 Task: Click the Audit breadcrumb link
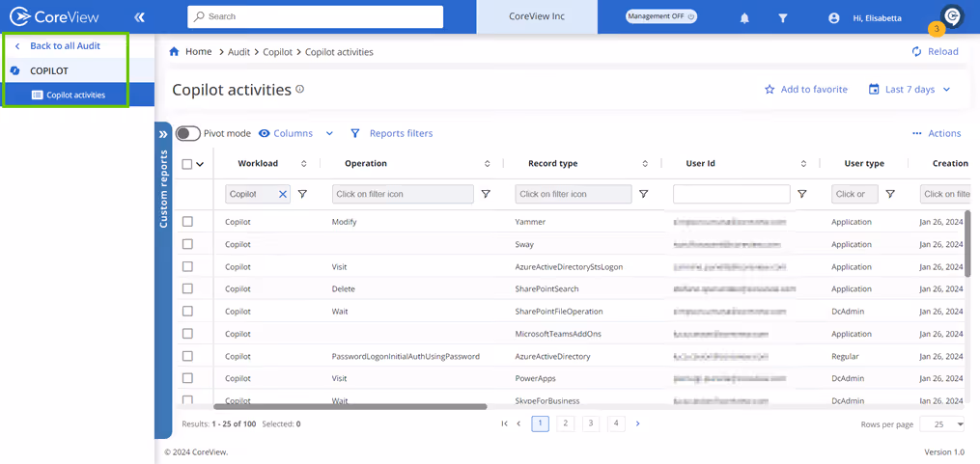click(238, 52)
